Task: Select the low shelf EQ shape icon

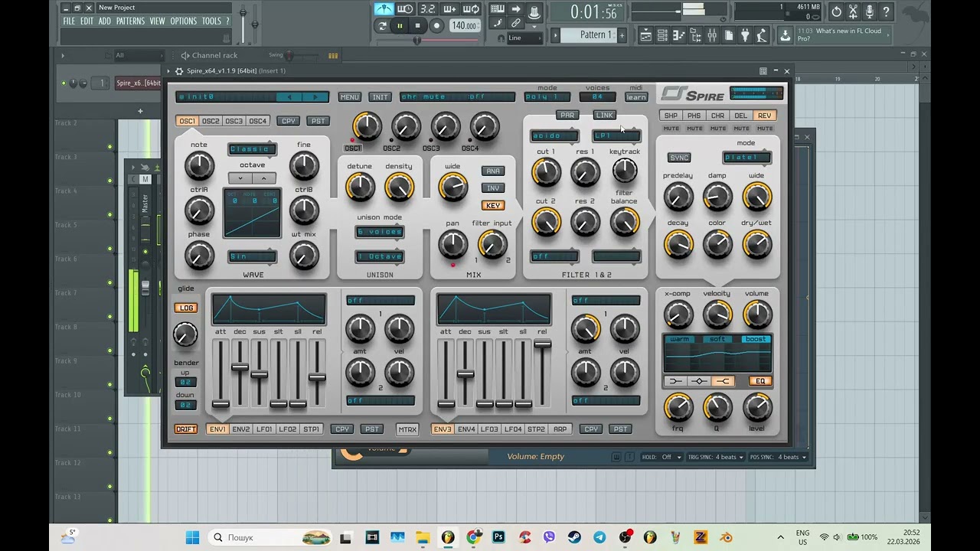Action: (675, 381)
